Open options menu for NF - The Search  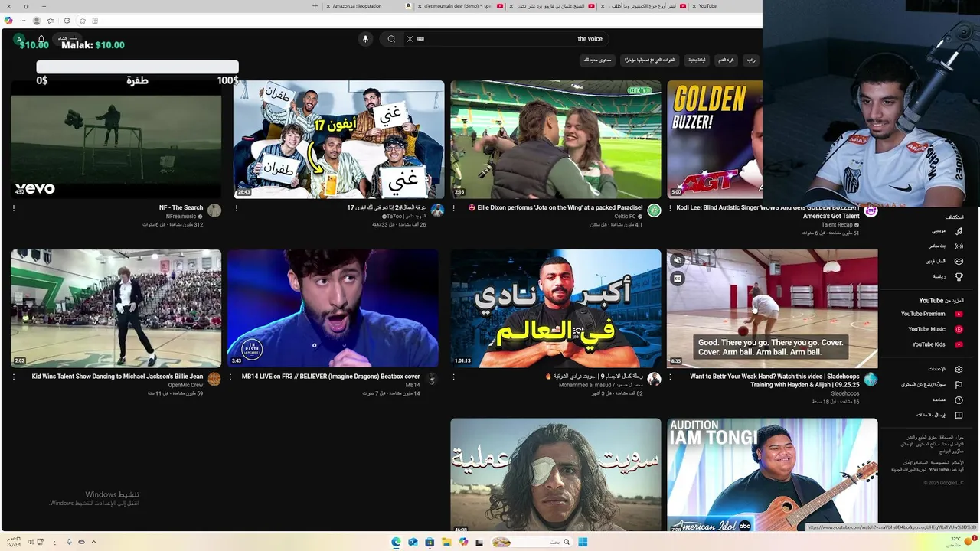tap(14, 208)
